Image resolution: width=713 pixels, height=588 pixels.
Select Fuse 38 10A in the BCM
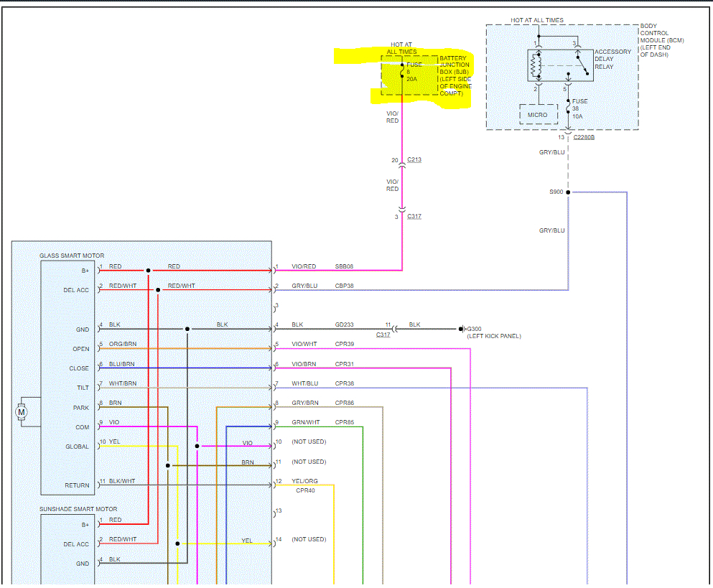point(568,106)
